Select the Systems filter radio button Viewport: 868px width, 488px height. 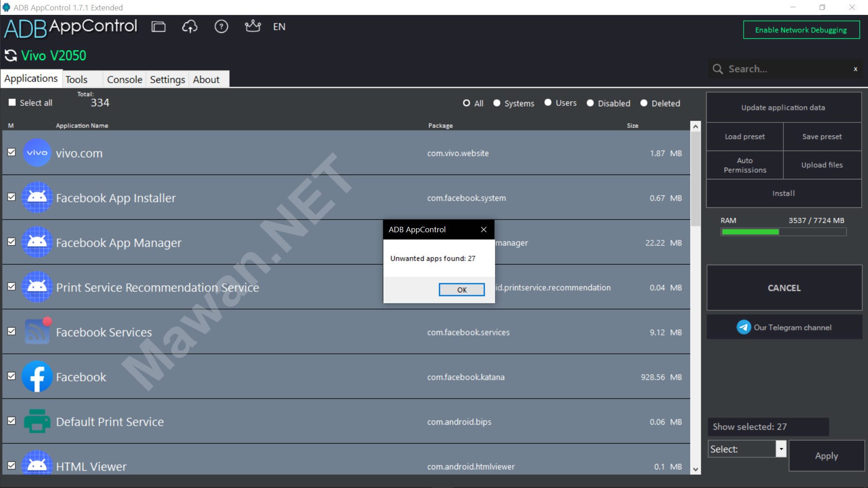tap(497, 103)
